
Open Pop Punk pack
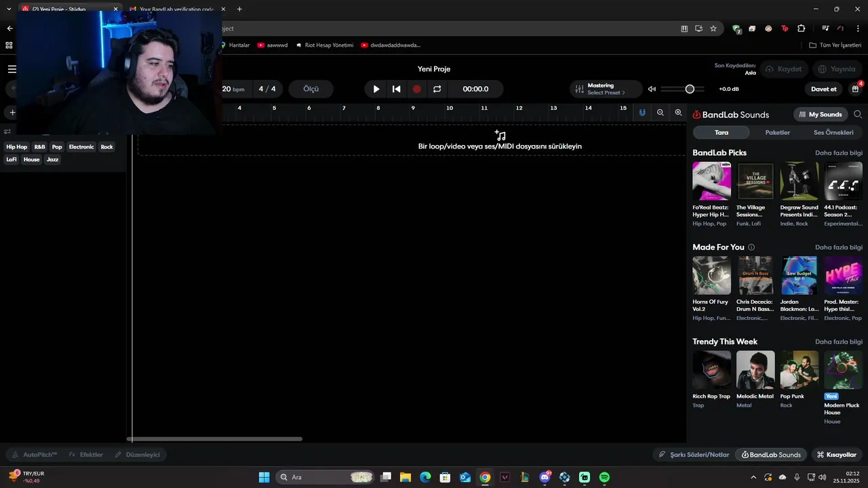coord(800,369)
